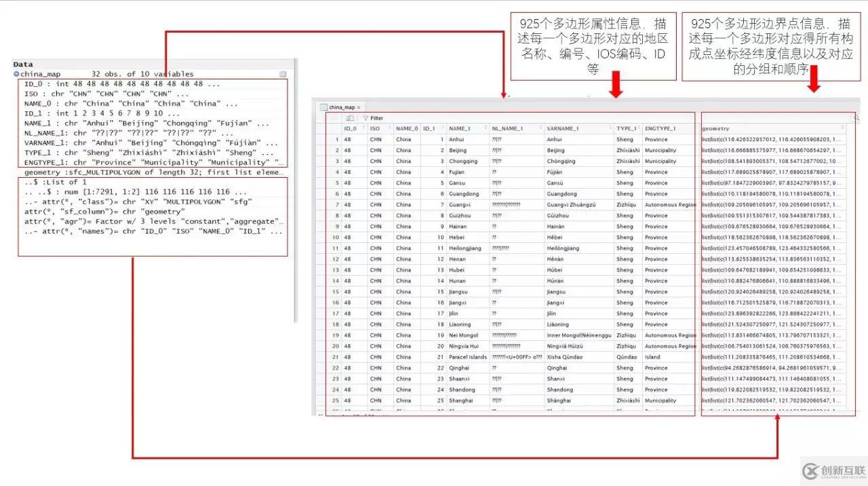Show data in new window icon
The width and height of the screenshot is (868, 486).
350,118
